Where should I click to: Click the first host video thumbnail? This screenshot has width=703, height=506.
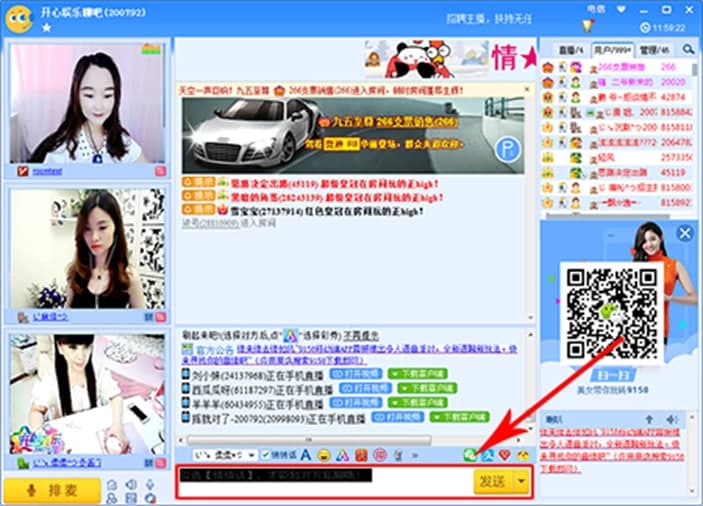coord(87,103)
